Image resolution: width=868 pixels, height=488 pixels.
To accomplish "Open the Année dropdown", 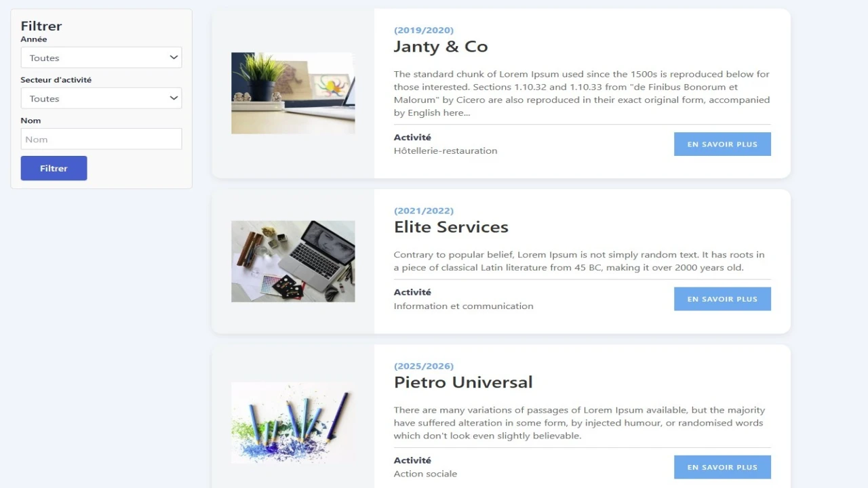I will click(101, 58).
